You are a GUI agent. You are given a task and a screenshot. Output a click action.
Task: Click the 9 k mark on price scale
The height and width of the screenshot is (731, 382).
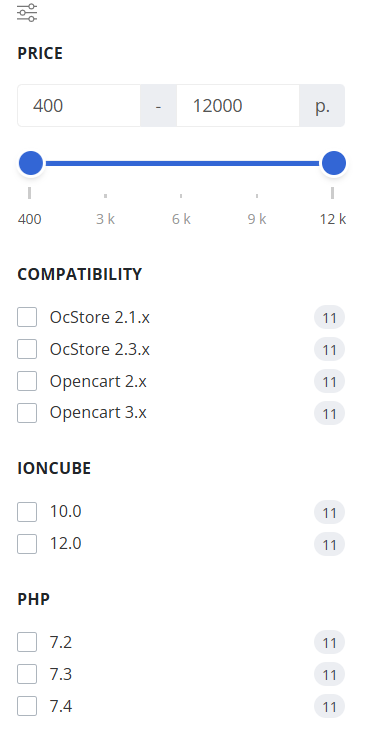257,219
